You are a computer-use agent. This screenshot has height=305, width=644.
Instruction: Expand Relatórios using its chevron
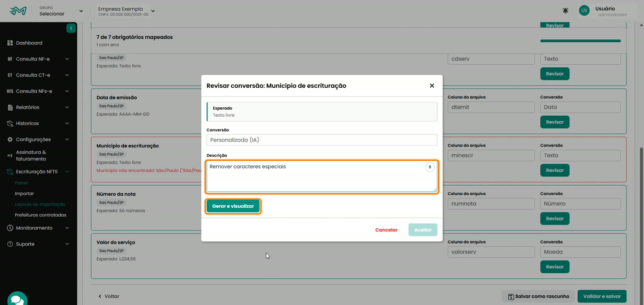point(67,107)
